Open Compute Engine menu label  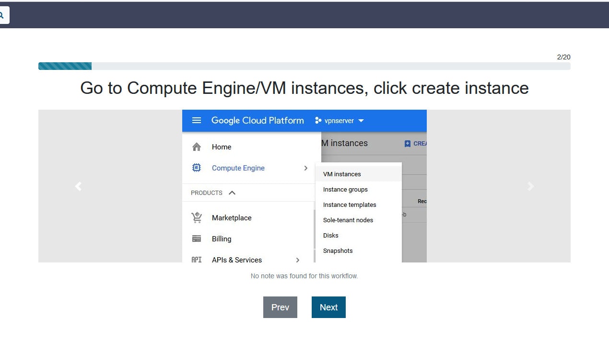238,168
